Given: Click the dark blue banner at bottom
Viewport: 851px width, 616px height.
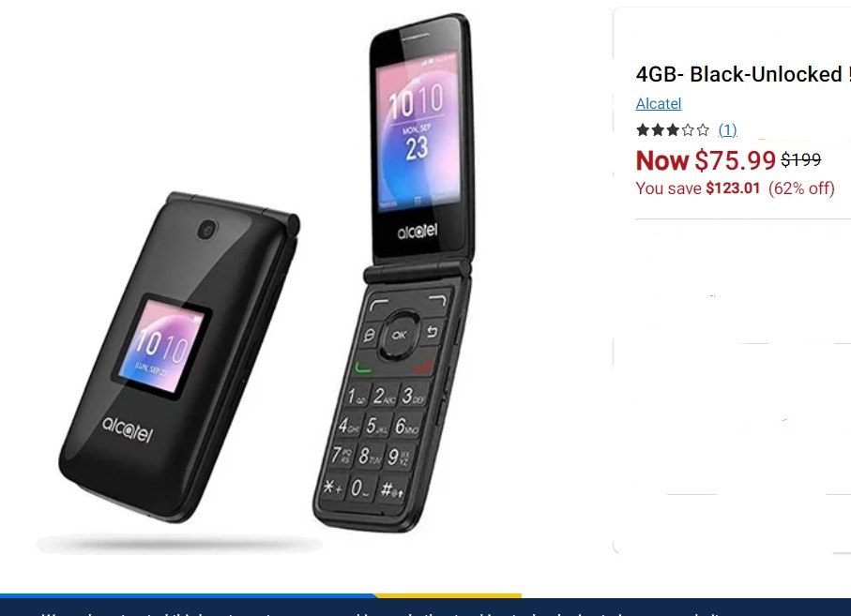Looking at the screenshot, I should tap(426, 607).
